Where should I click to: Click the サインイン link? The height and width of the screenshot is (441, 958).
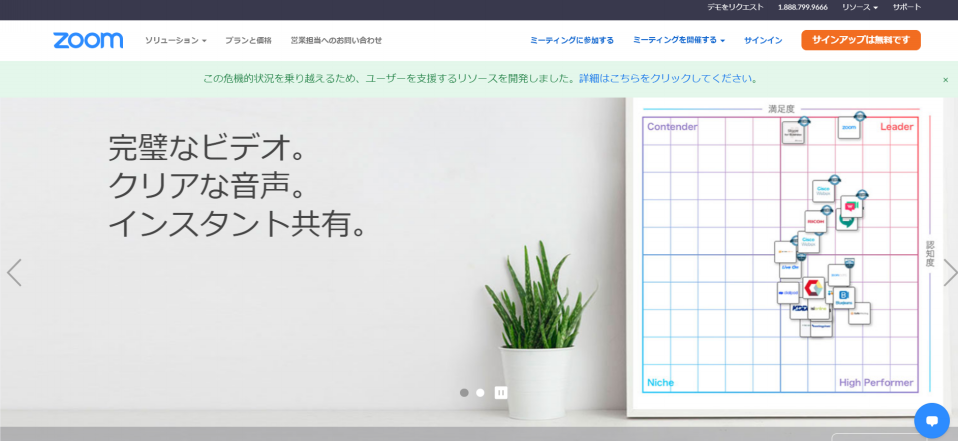763,40
